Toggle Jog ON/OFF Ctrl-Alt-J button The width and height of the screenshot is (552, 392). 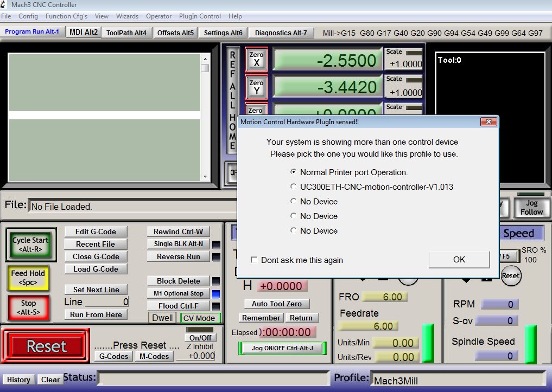[282, 348]
